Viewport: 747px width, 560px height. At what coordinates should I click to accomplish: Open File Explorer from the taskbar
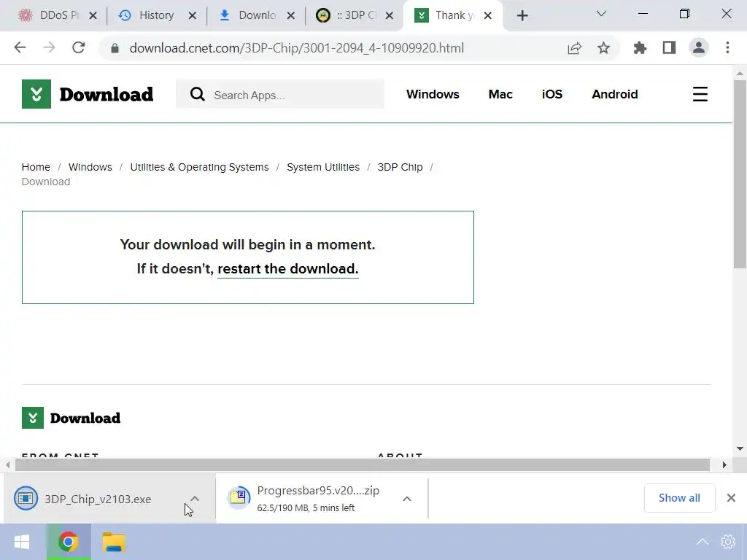[x=114, y=542]
